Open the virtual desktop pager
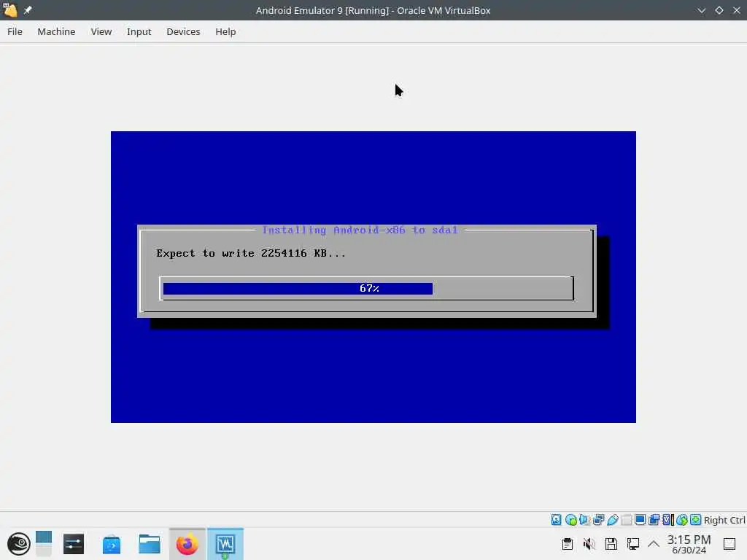 tap(43, 544)
